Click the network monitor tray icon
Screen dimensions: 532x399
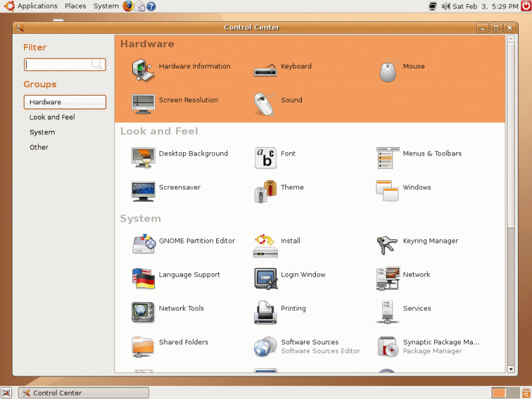point(433,6)
